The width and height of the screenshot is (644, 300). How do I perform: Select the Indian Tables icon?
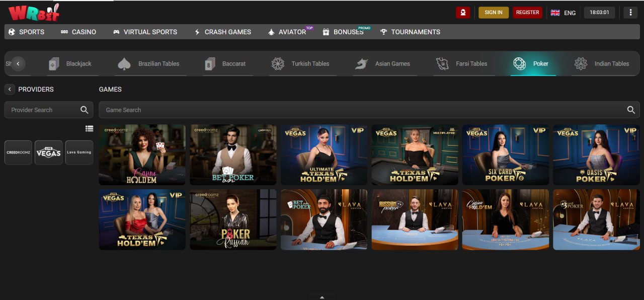pos(581,63)
